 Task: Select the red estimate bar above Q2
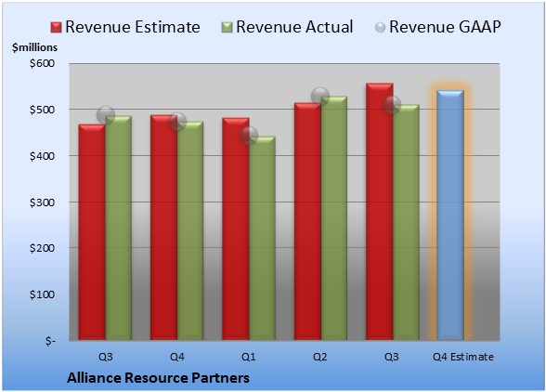coord(307,221)
